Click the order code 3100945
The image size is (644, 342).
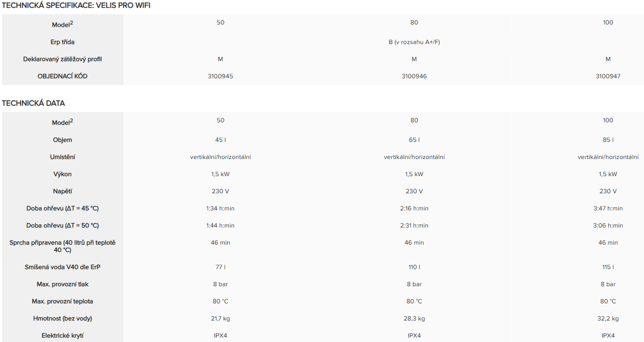pos(220,76)
